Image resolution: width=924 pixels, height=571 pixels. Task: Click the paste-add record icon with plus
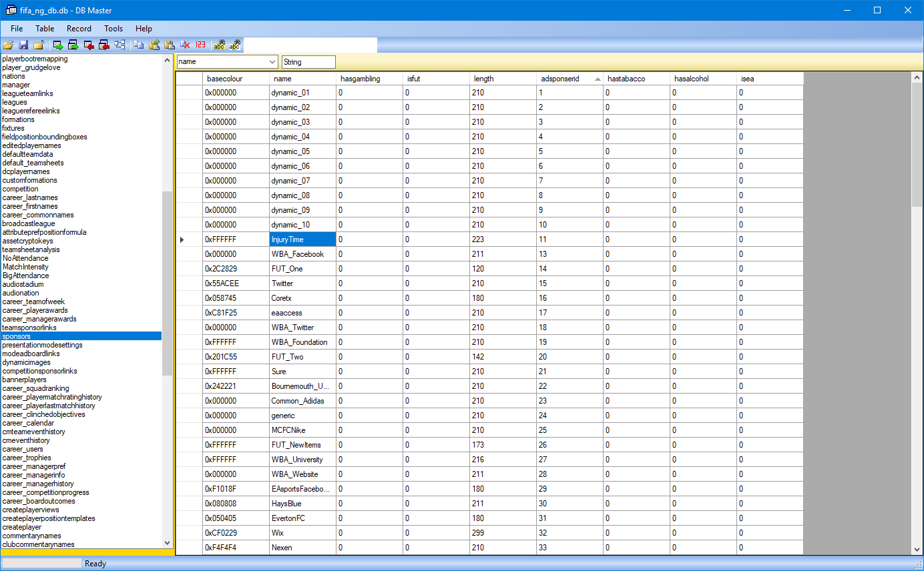click(154, 45)
